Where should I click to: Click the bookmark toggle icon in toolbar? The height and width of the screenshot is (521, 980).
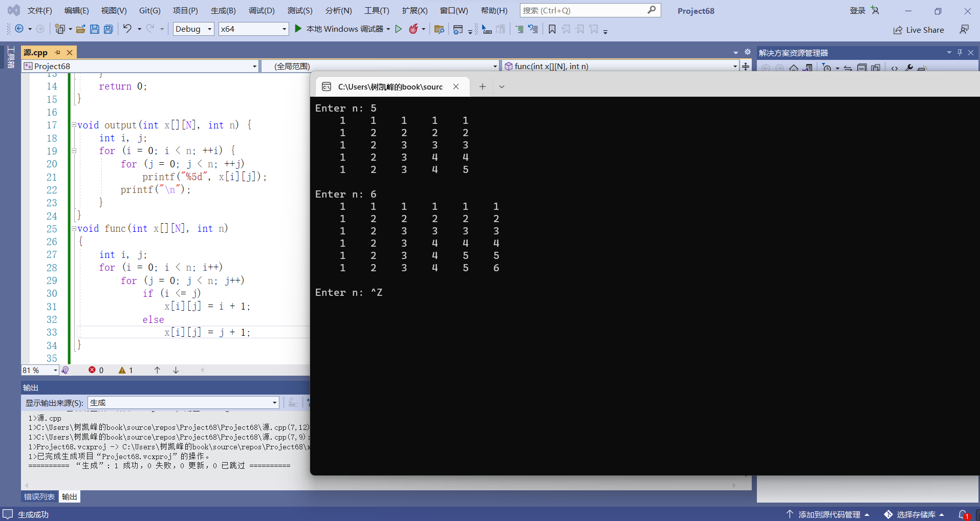point(552,29)
